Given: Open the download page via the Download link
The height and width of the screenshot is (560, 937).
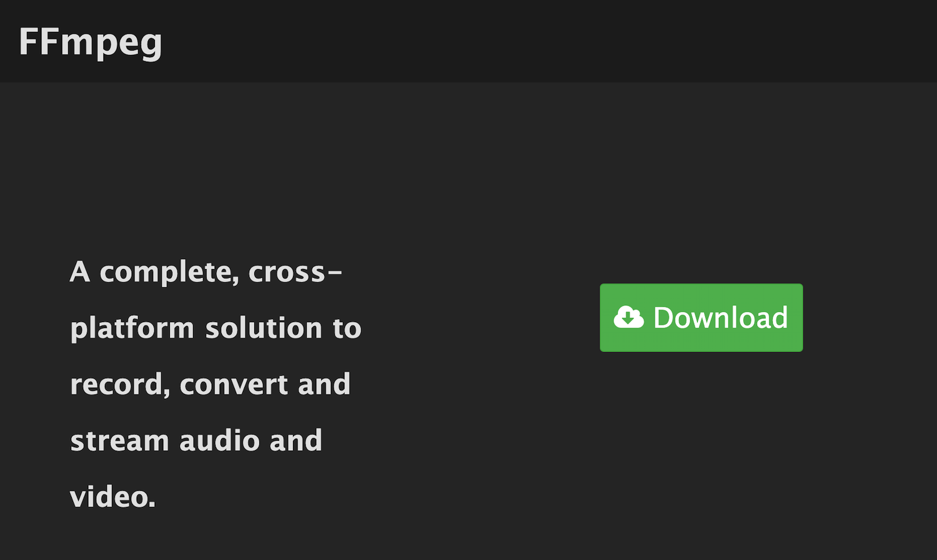Looking at the screenshot, I should [x=701, y=317].
